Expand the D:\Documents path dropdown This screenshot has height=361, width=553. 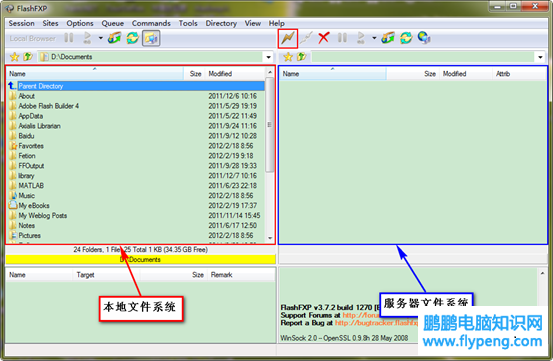point(268,57)
